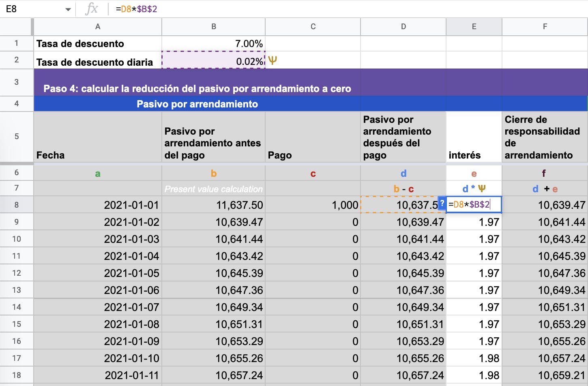Click the fx function icon
The width and height of the screenshot is (588, 386).
click(x=92, y=9)
